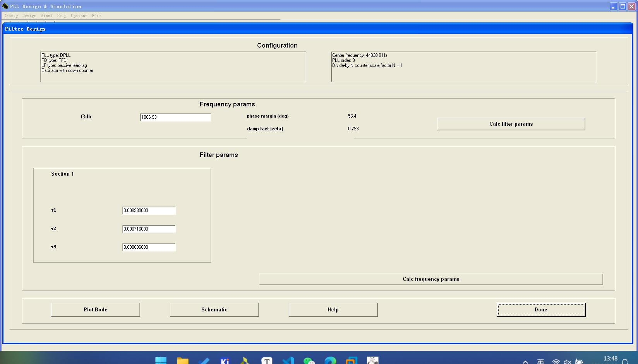Viewport: 638px width, 364px height.
Task: Minimize the PLL Design window
Action: tap(614, 6)
